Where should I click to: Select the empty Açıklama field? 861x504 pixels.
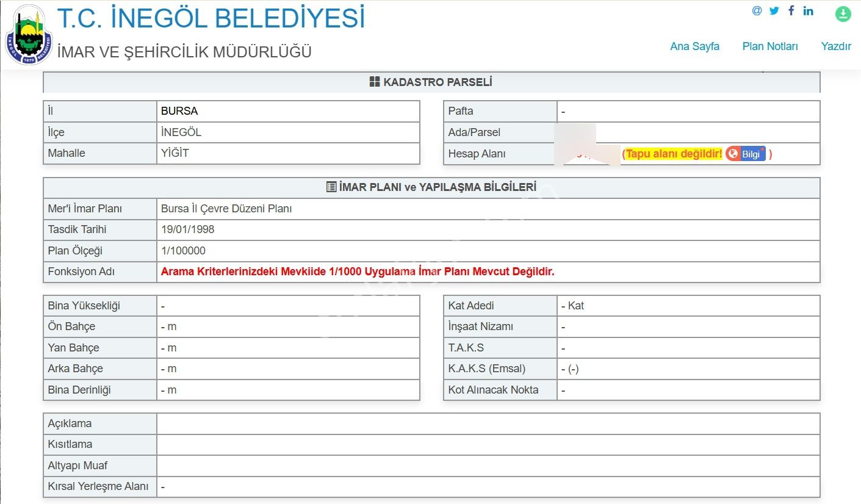[488, 423]
